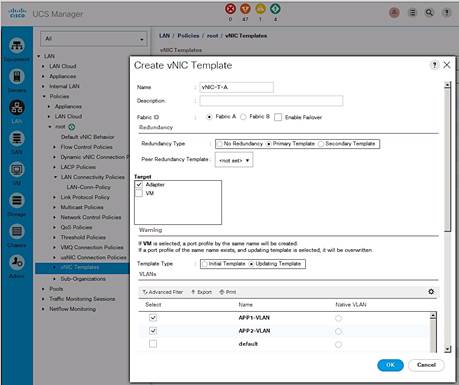Screen dimensions: 459x385
Task: Select Secondary Template redundancy type
Action: tap(321, 144)
